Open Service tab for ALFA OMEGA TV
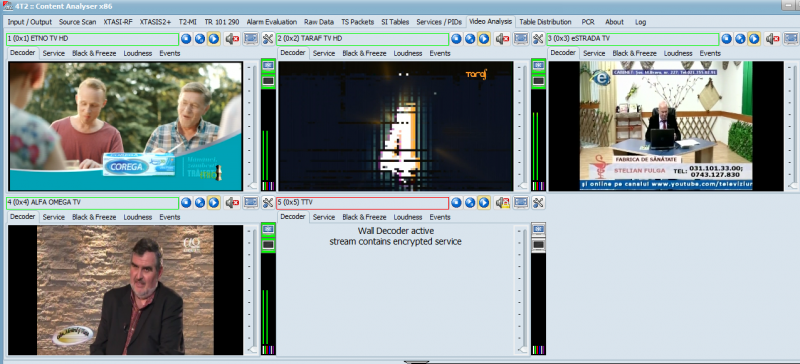The width and height of the screenshot is (800, 364). coord(54,217)
